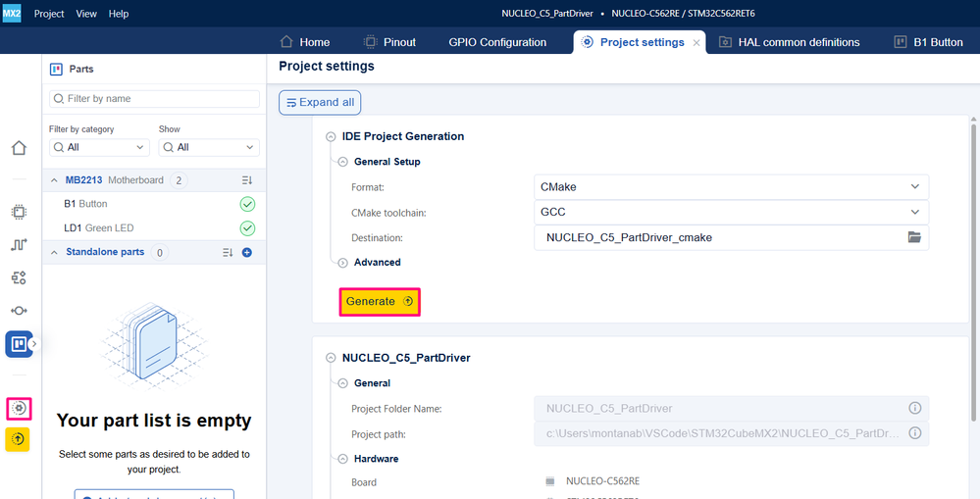Click the Expand all button
This screenshot has height=499, width=980.
320,102
